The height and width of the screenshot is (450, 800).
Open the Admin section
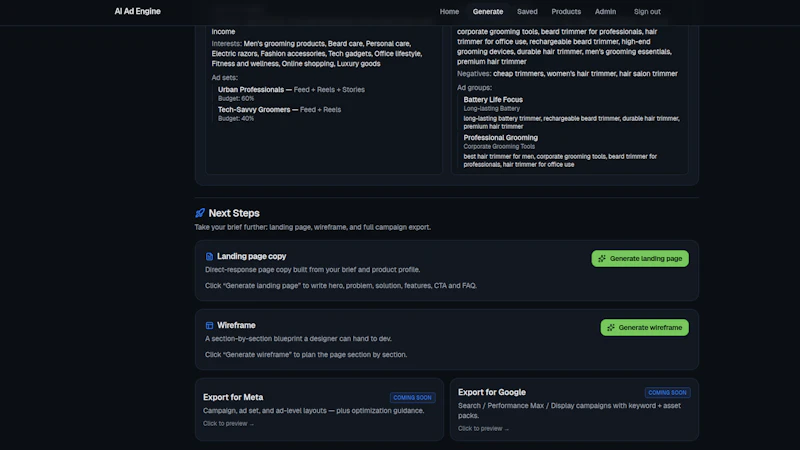coord(605,12)
